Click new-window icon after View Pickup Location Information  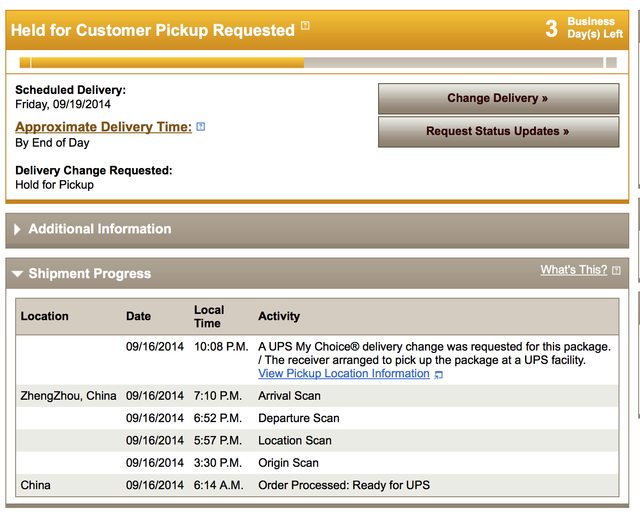point(438,375)
